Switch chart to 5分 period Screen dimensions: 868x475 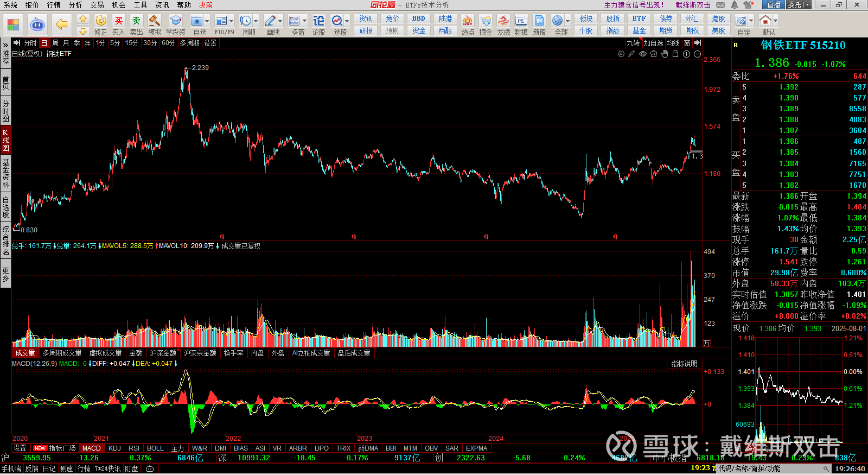(115, 43)
